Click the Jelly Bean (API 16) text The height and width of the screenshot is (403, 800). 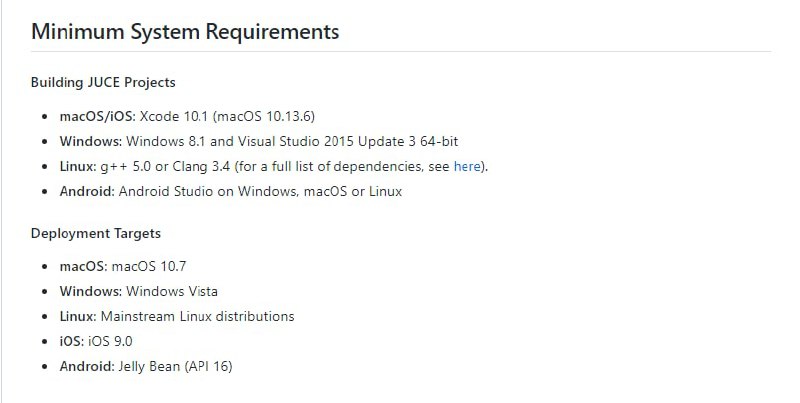tap(177, 366)
